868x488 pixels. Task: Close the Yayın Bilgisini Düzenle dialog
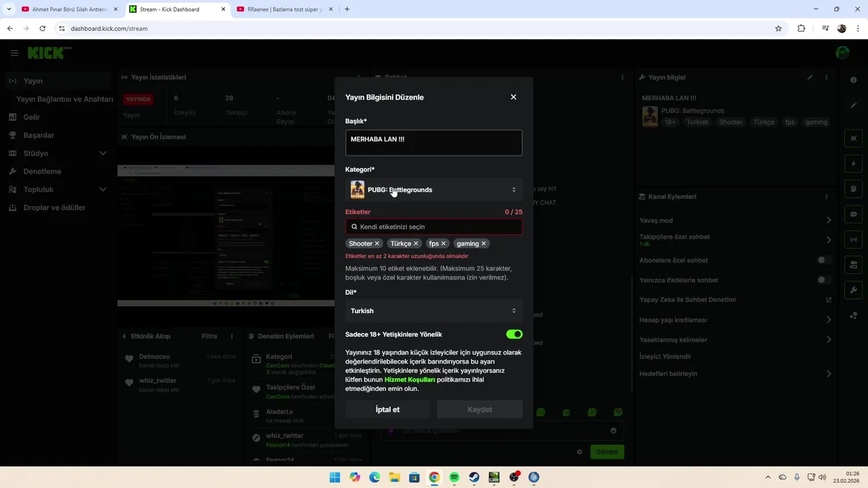pos(513,97)
